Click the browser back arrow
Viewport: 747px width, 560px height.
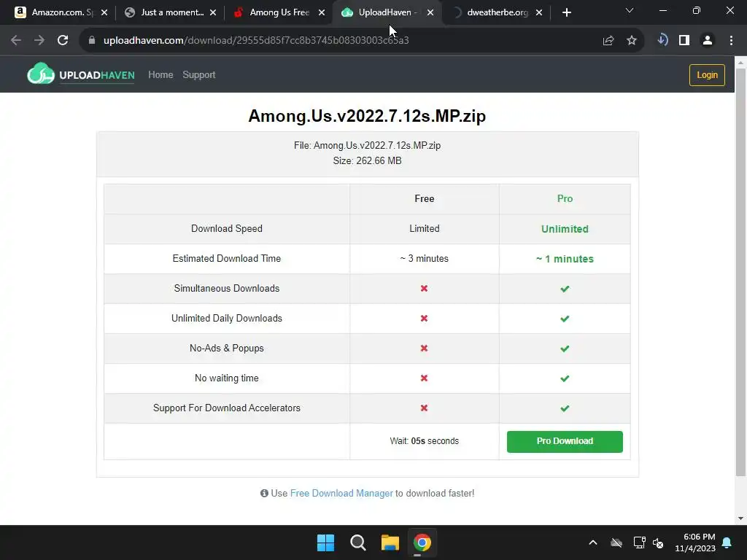pyautogui.click(x=16, y=41)
